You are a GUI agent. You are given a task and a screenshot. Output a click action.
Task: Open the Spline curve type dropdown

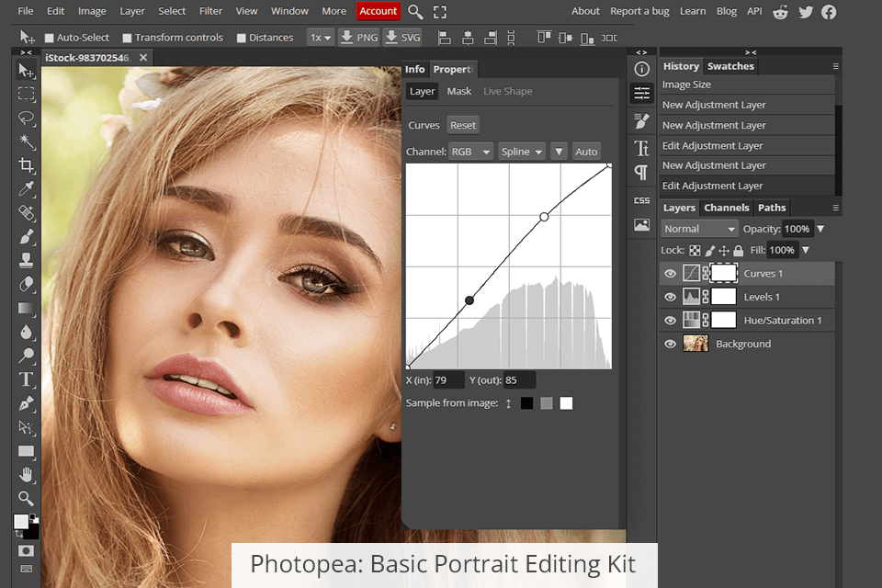(x=522, y=152)
